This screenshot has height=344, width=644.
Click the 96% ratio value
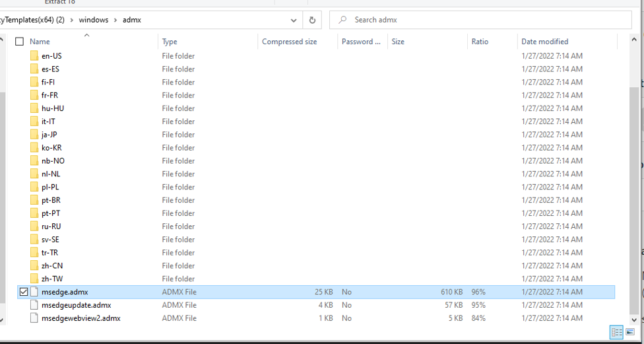click(x=478, y=292)
